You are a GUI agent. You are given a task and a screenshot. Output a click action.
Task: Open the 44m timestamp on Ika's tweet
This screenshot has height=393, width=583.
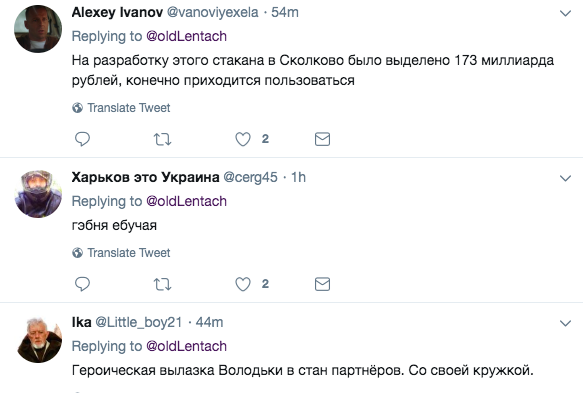209,322
